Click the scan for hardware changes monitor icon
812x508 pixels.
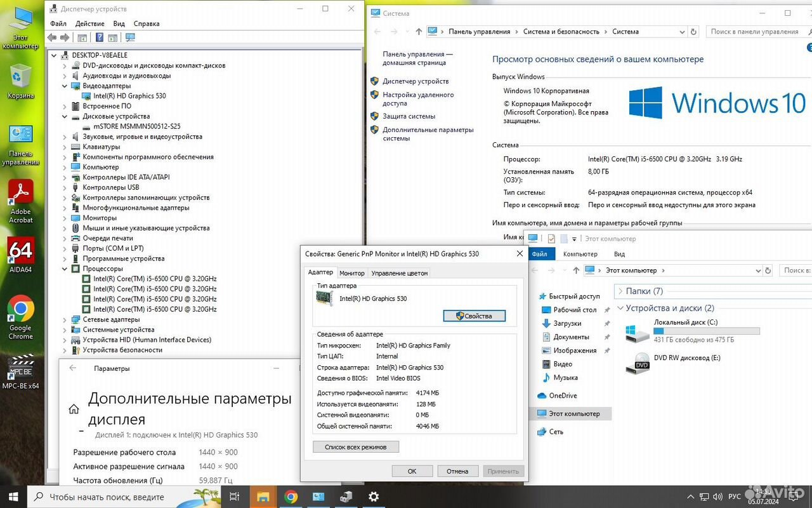click(x=130, y=37)
